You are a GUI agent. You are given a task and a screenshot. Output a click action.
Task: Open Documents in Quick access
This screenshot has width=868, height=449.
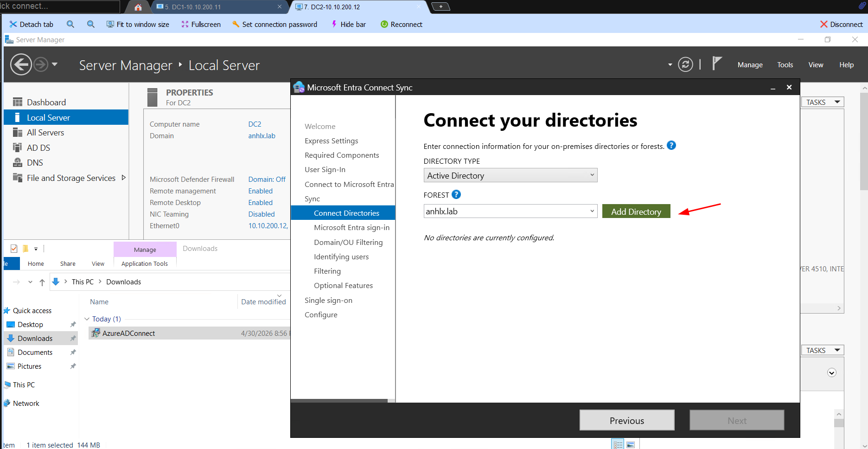click(x=35, y=353)
